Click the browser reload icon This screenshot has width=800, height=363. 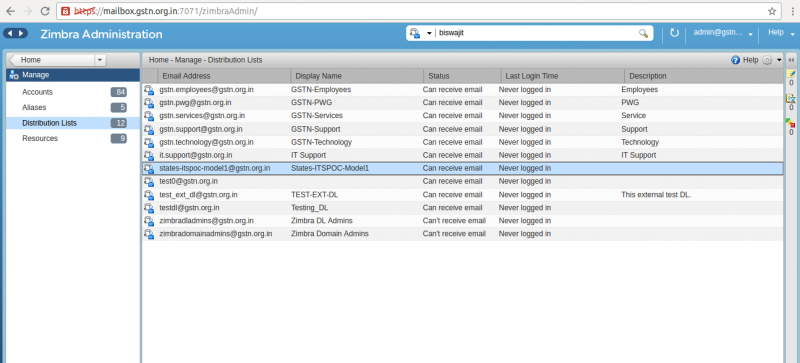pyautogui.click(x=45, y=11)
